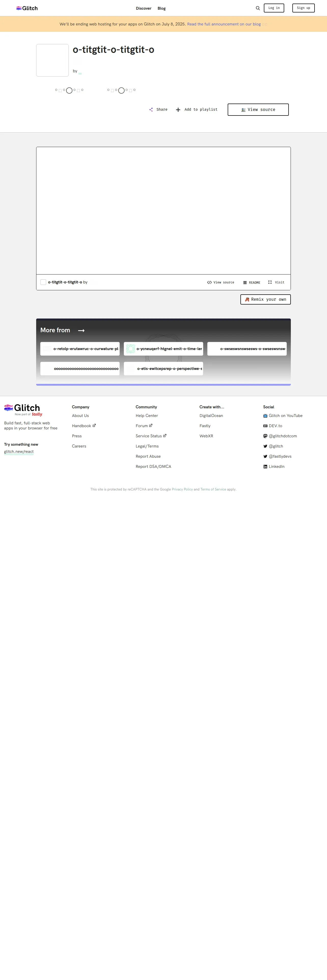327x980 pixels.
Task: Click the Add to playlist label
Action: 201,110
